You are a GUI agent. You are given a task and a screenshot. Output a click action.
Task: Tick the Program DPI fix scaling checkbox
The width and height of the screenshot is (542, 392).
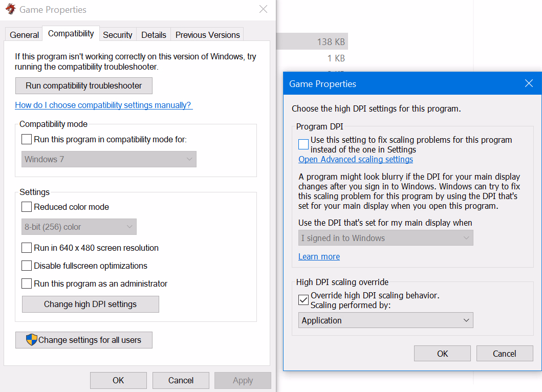point(303,144)
